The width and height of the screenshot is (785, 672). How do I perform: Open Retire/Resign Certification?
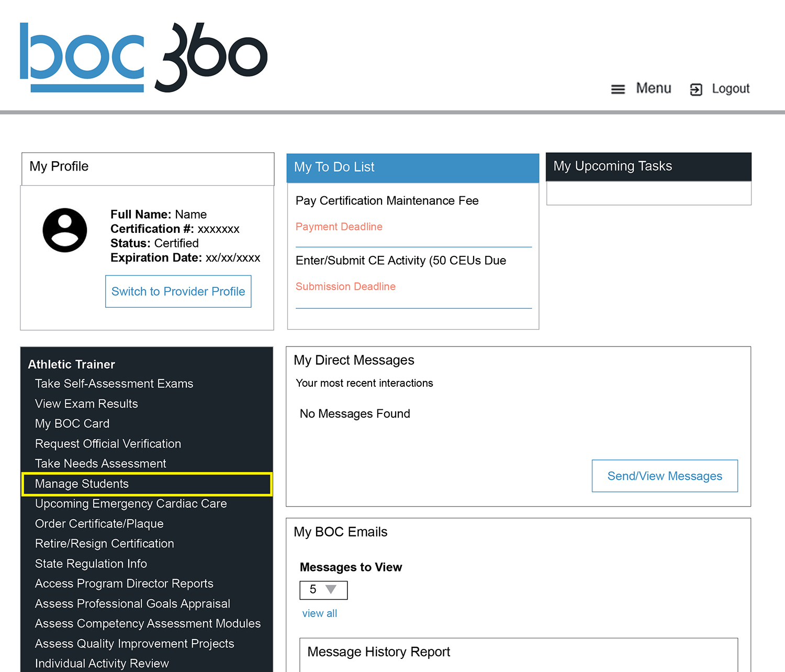[104, 544]
